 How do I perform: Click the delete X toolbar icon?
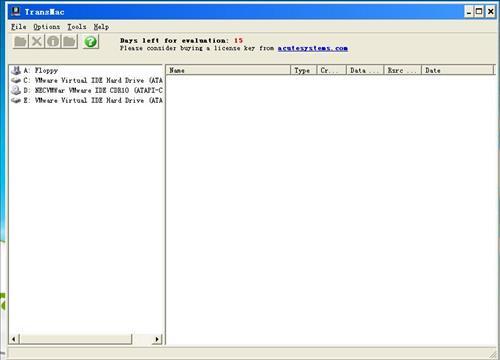click(37, 42)
